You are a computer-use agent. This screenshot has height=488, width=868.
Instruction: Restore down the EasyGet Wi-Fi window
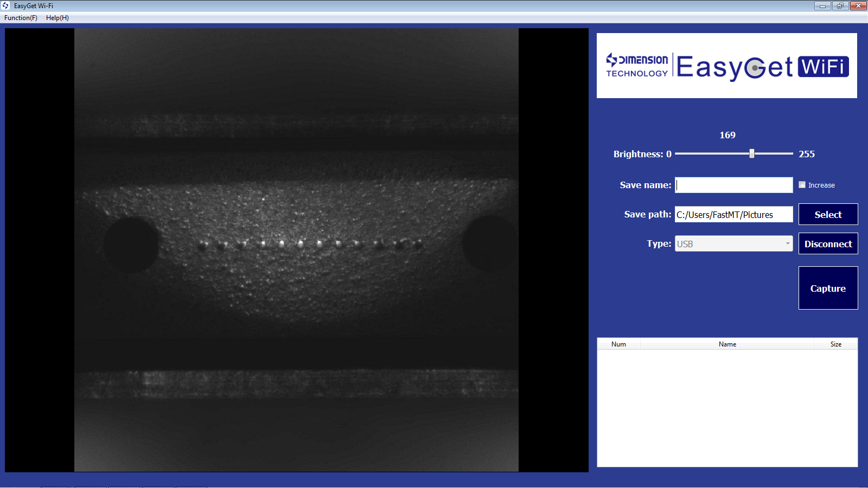pos(840,5)
